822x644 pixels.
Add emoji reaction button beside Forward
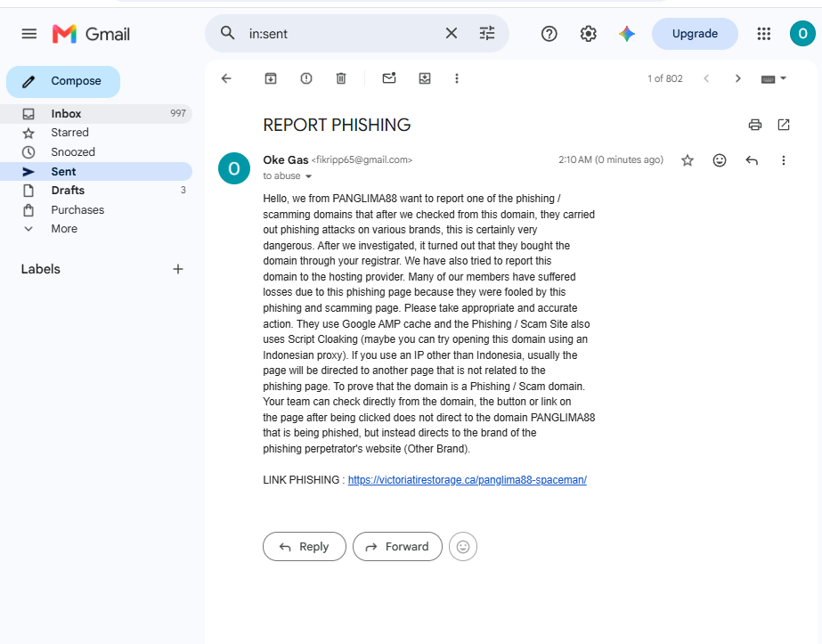click(463, 546)
